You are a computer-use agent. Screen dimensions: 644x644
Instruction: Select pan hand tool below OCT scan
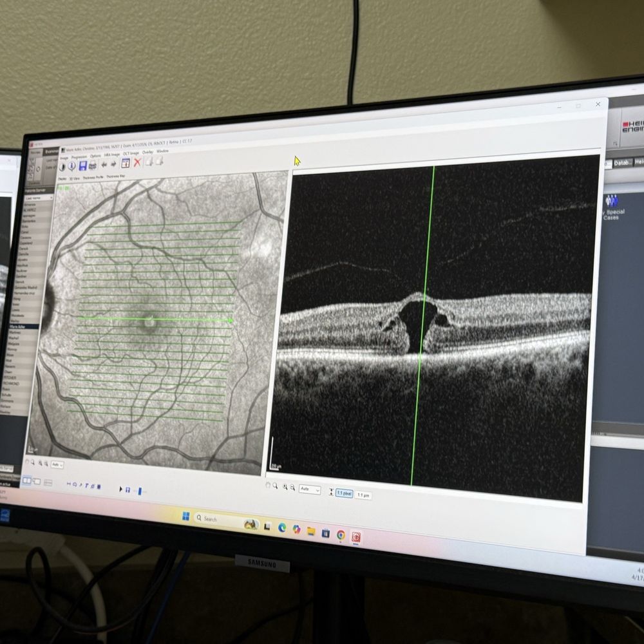(x=268, y=486)
